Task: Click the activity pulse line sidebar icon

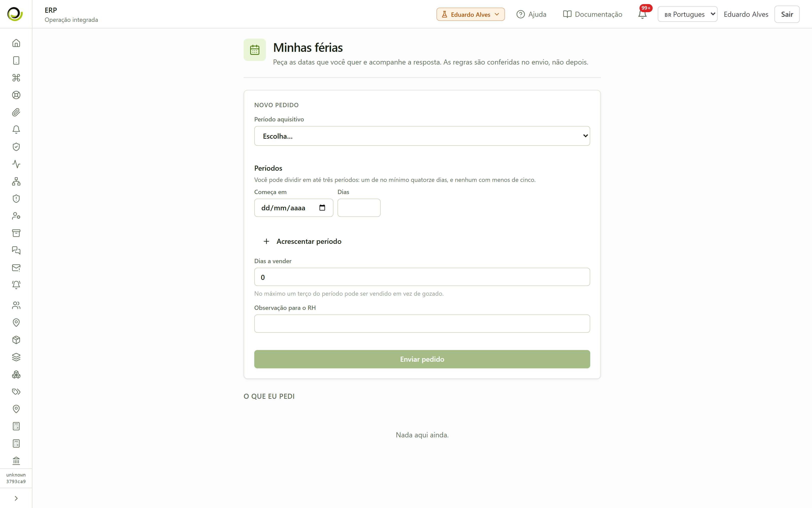Action: pyautogui.click(x=16, y=164)
